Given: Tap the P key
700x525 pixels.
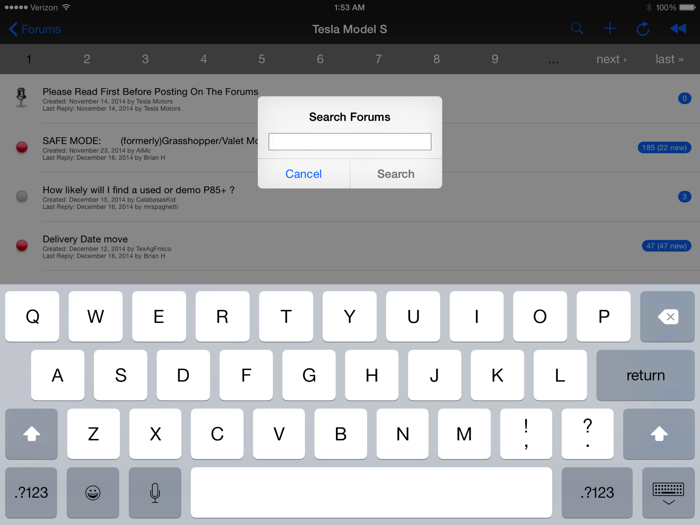Looking at the screenshot, I should (604, 317).
